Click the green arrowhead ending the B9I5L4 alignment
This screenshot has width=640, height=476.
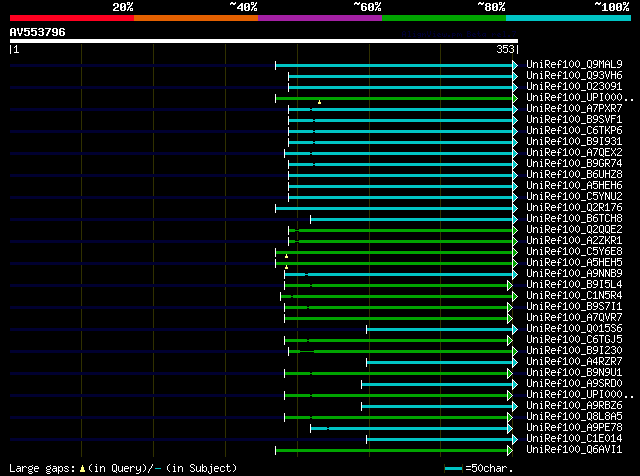510,285
